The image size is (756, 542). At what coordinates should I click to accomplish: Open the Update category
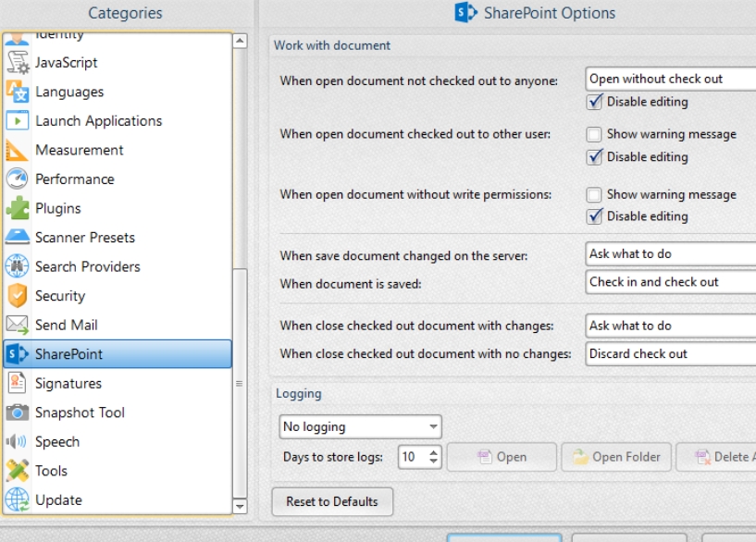[118, 499]
